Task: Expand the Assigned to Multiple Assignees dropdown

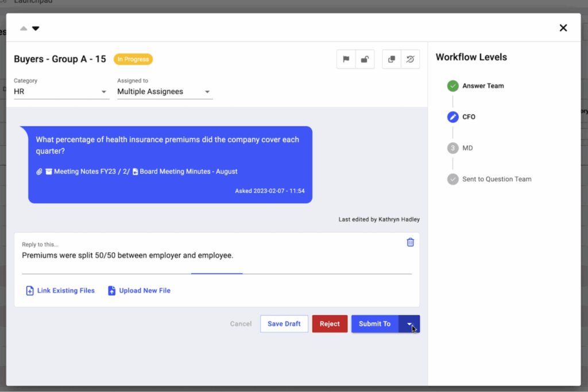Action: [x=164, y=92]
